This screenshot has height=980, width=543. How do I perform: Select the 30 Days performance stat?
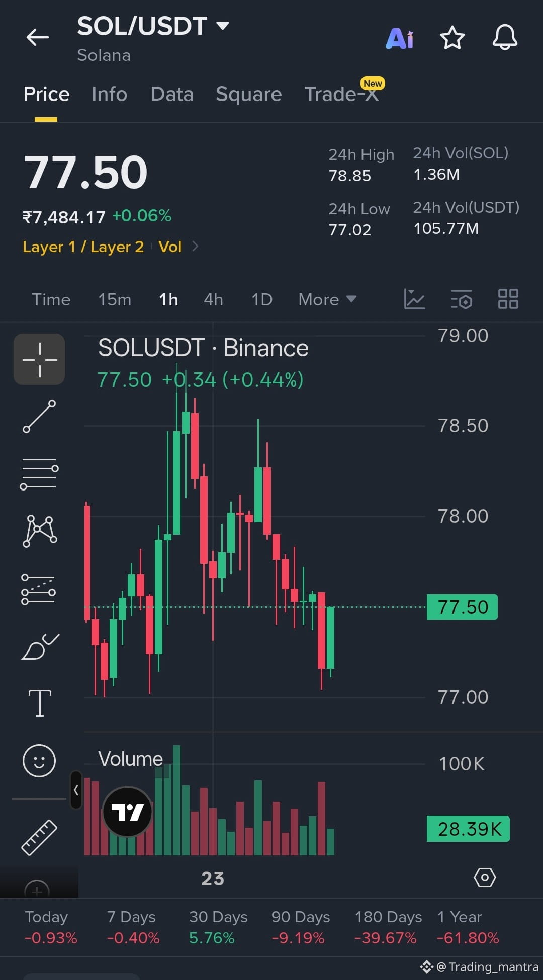218,927
